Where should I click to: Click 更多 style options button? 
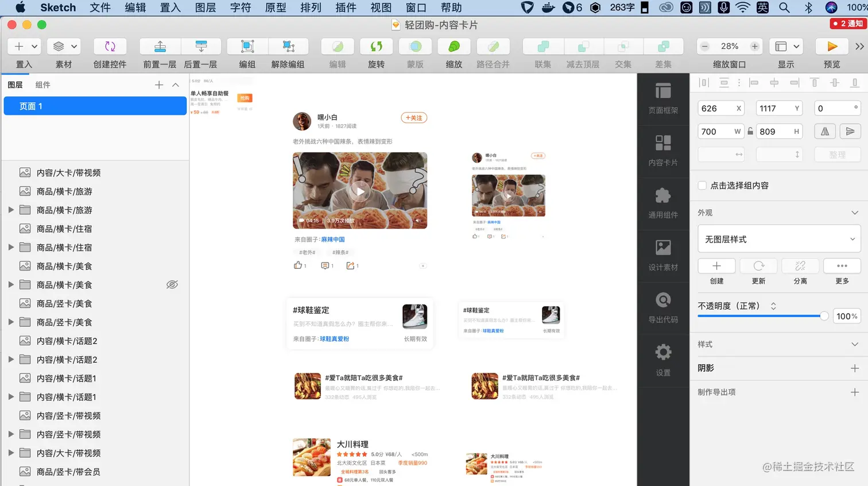(x=842, y=266)
